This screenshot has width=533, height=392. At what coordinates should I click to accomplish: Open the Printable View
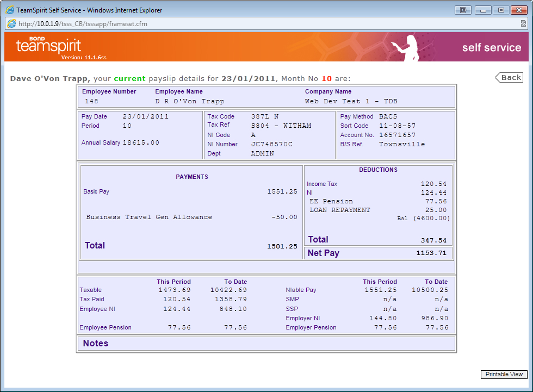click(504, 375)
